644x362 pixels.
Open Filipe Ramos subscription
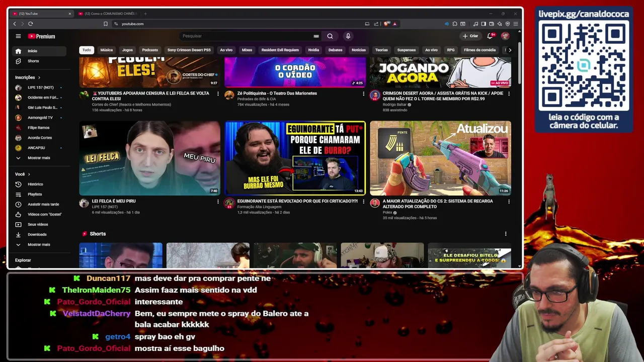click(x=39, y=128)
